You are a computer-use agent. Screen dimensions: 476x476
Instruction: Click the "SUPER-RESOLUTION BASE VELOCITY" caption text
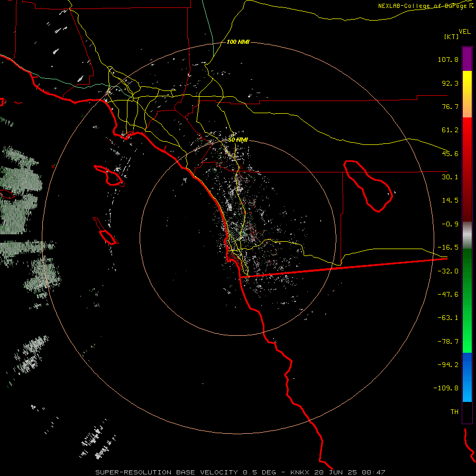[167, 472]
